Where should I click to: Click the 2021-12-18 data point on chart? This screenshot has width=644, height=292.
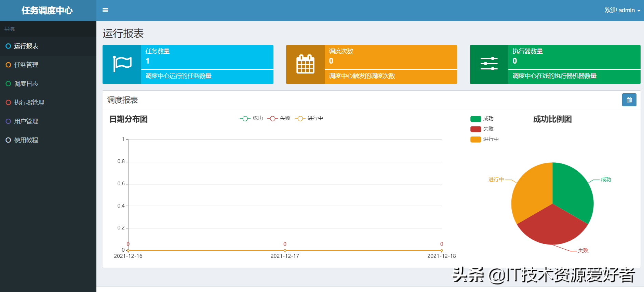click(442, 251)
